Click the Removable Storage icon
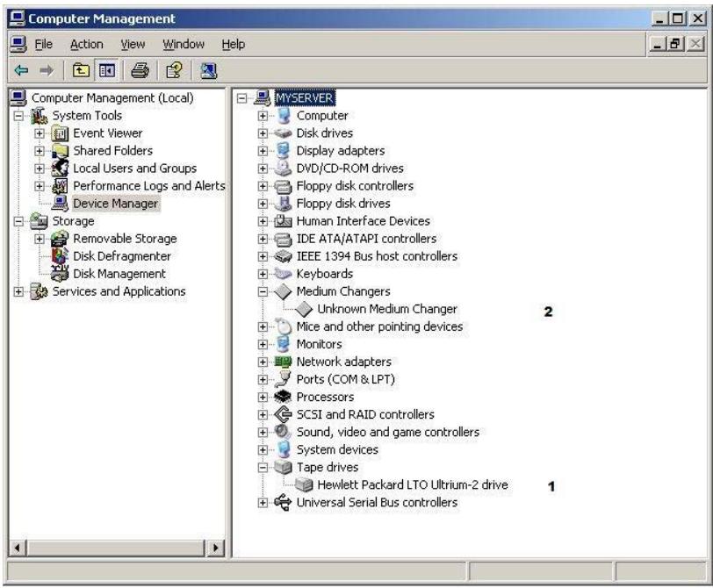The height and width of the screenshot is (588, 713). point(60,239)
